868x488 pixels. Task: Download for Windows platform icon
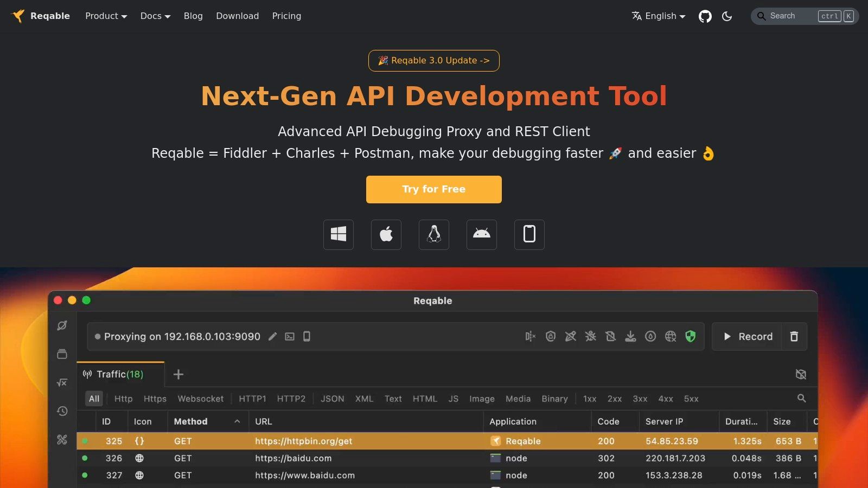tap(339, 235)
